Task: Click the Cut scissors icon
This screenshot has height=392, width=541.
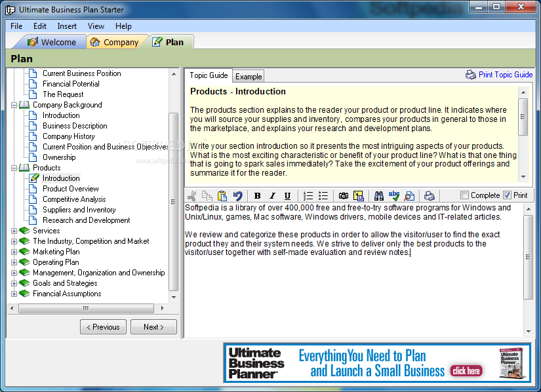Action: [192, 196]
